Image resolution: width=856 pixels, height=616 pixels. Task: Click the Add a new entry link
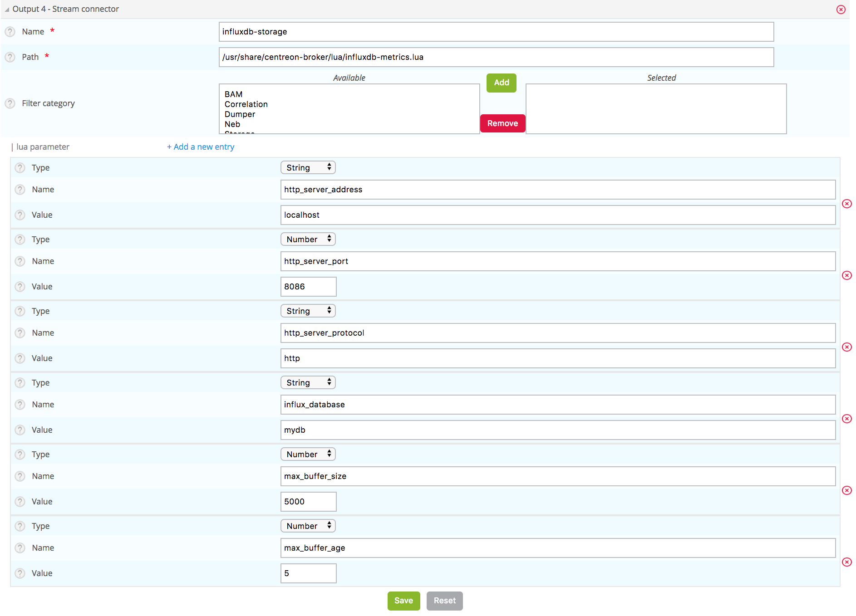coord(201,147)
